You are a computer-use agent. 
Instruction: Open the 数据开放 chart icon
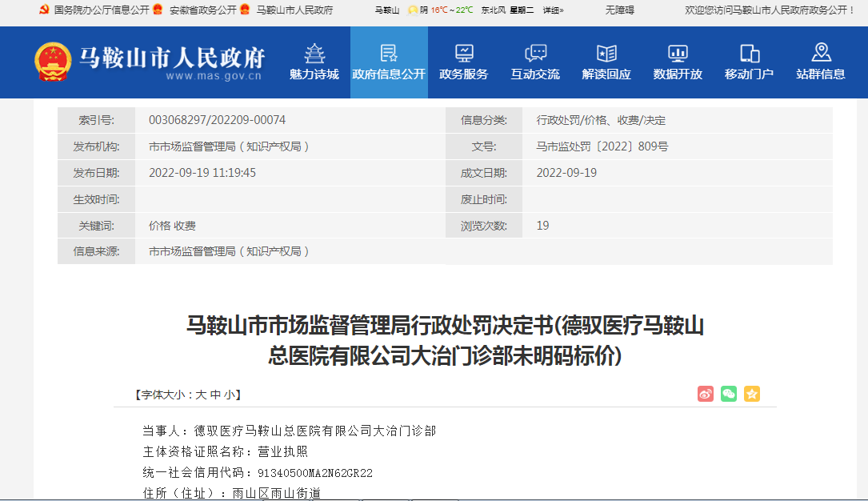click(x=678, y=54)
